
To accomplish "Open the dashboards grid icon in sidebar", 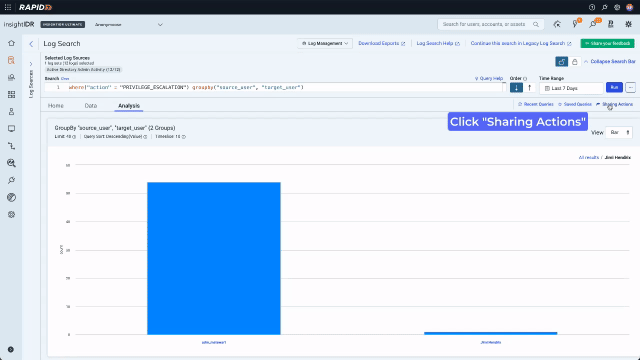I will tap(11, 95).
